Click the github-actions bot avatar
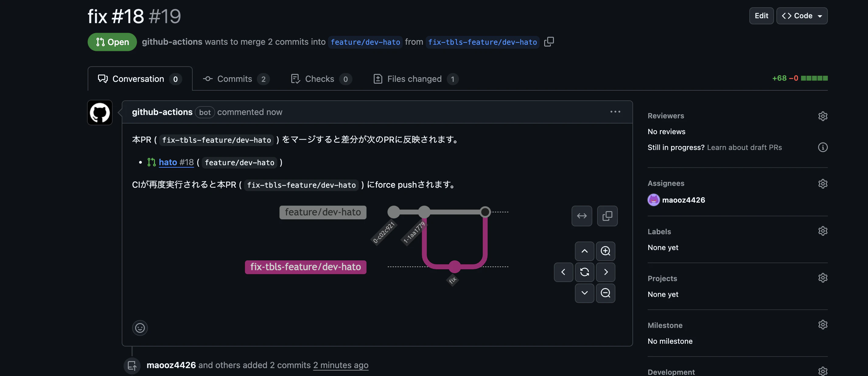Image resolution: width=868 pixels, height=376 pixels. pyautogui.click(x=100, y=113)
